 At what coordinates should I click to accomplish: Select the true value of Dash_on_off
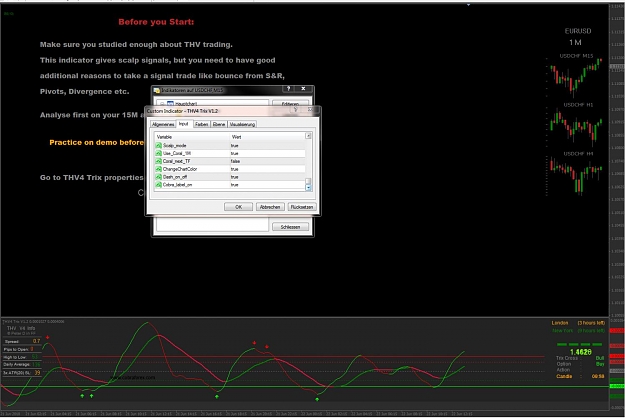click(x=234, y=177)
